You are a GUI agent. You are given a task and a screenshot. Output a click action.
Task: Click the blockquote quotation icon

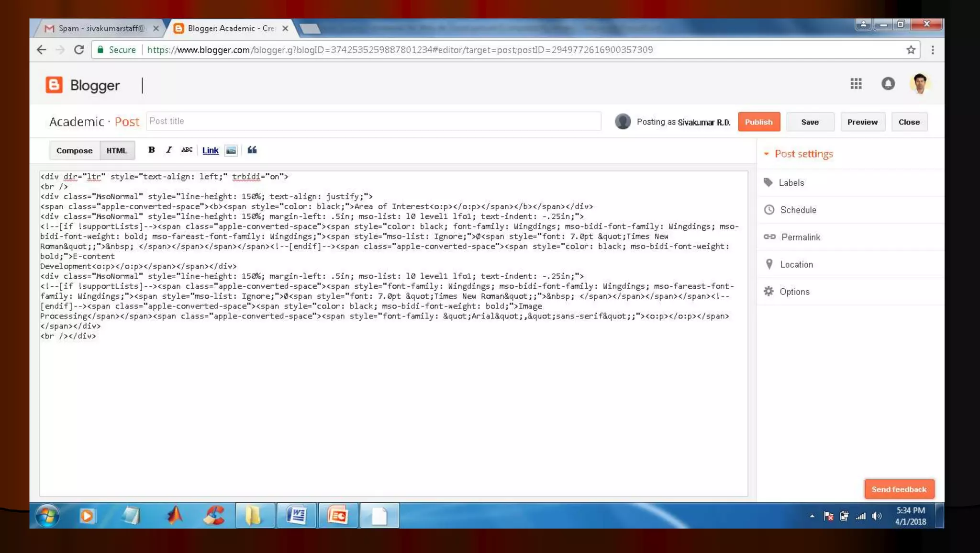(x=252, y=150)
